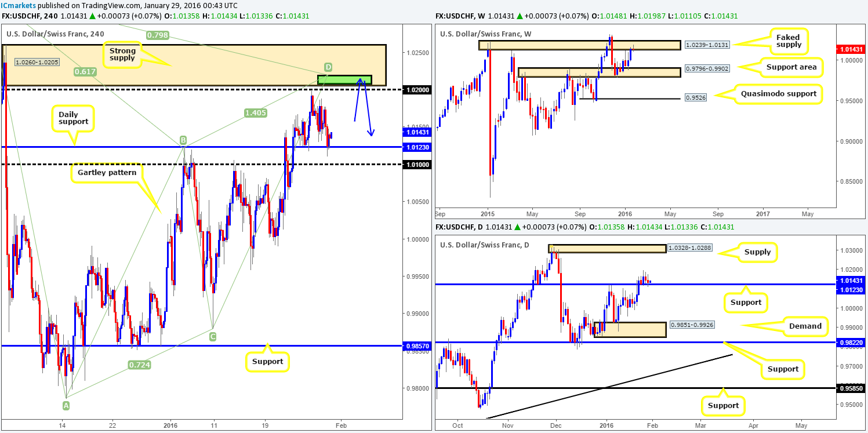Viewport: 868px width, 433px height.
Task: Select Gartley point B marker
Action: point(183,140)
